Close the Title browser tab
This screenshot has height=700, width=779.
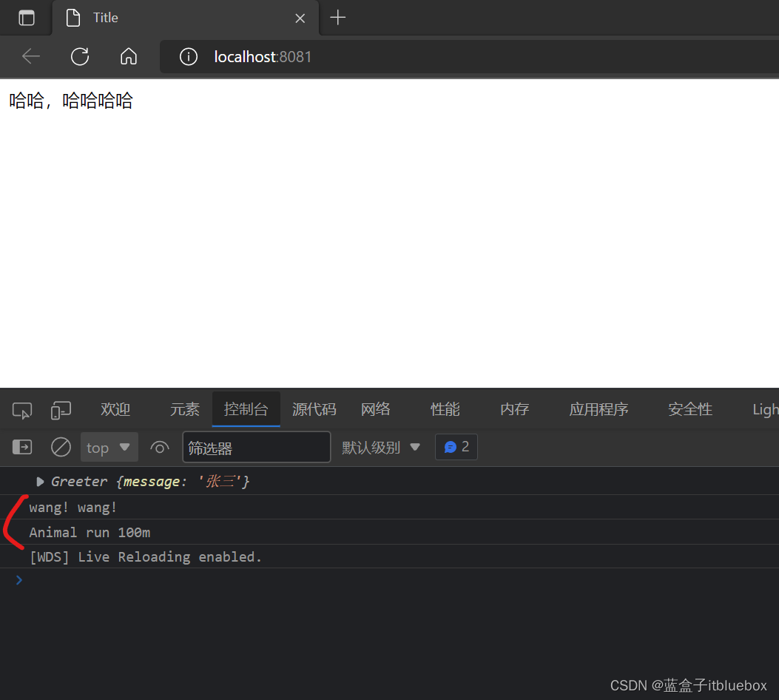(x=300, y=18)
